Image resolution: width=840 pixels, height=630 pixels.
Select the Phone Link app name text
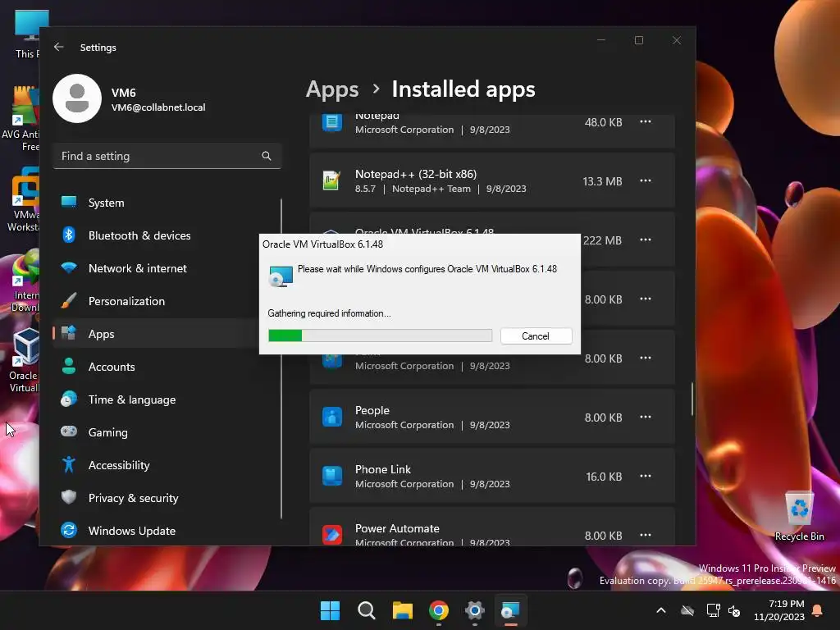(x=383, y=469)
